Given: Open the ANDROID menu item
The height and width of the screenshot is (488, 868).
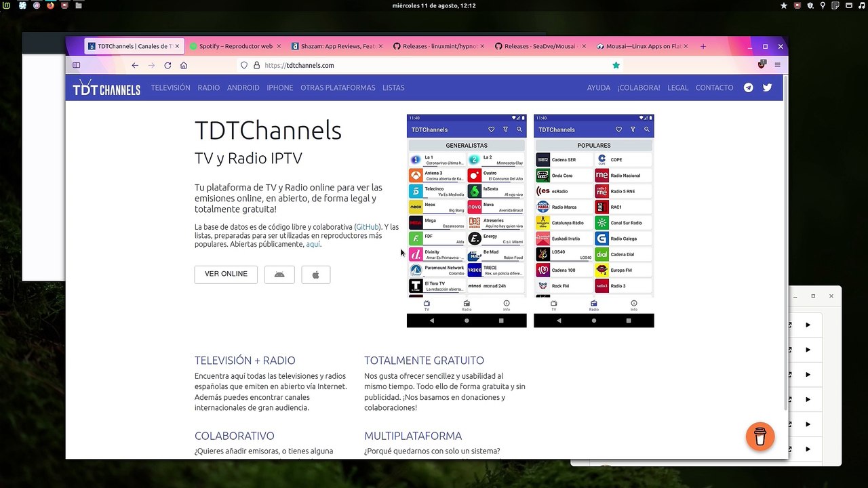Looking at the screenshot, I should (243, 87).
